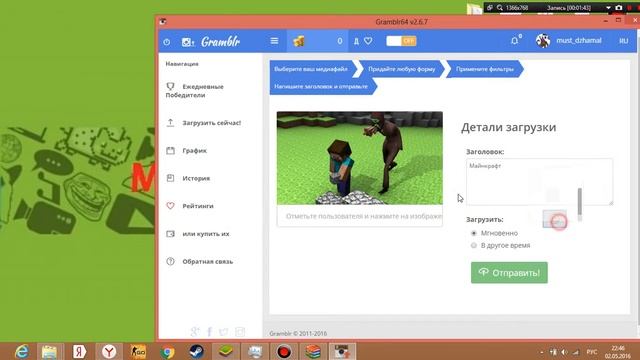Click the Twitter icon in sidebar footer
Viewport: 640px width, 360px height.
coord(224,332)
